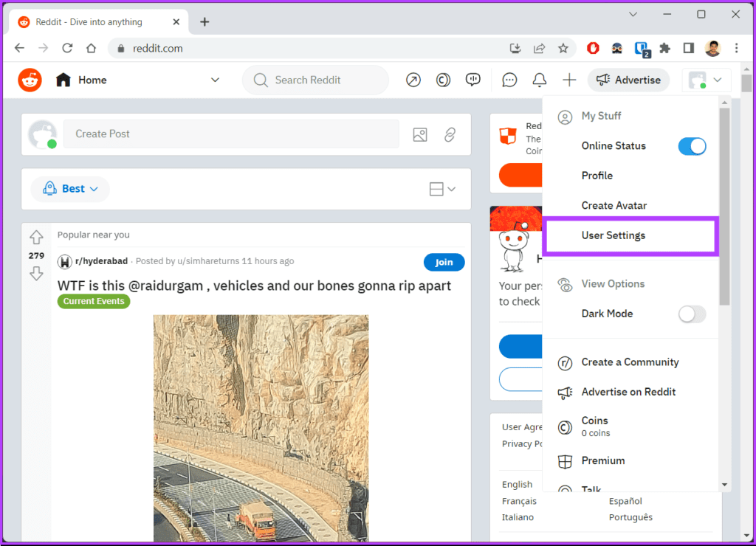
Task: Select Premium in the user menu
Action: coord(603,460)
